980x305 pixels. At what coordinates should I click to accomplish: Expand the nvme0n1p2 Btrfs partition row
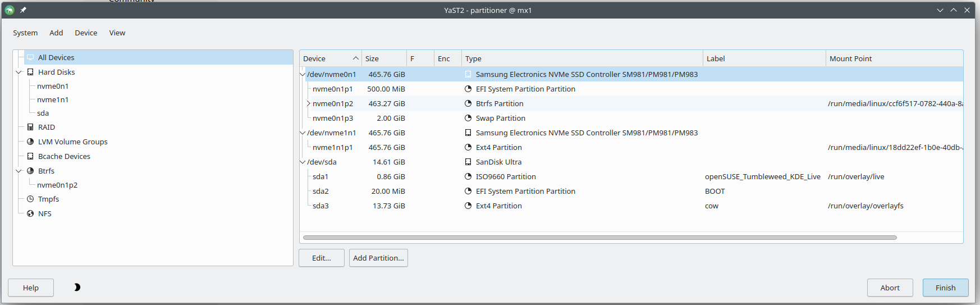coord(308,103)
